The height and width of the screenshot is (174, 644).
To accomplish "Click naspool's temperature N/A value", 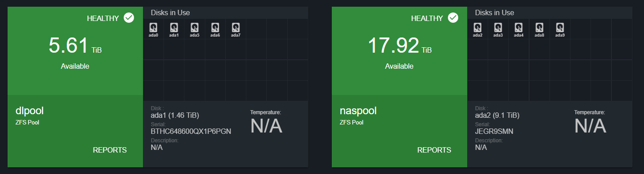I will pos(591,126).
